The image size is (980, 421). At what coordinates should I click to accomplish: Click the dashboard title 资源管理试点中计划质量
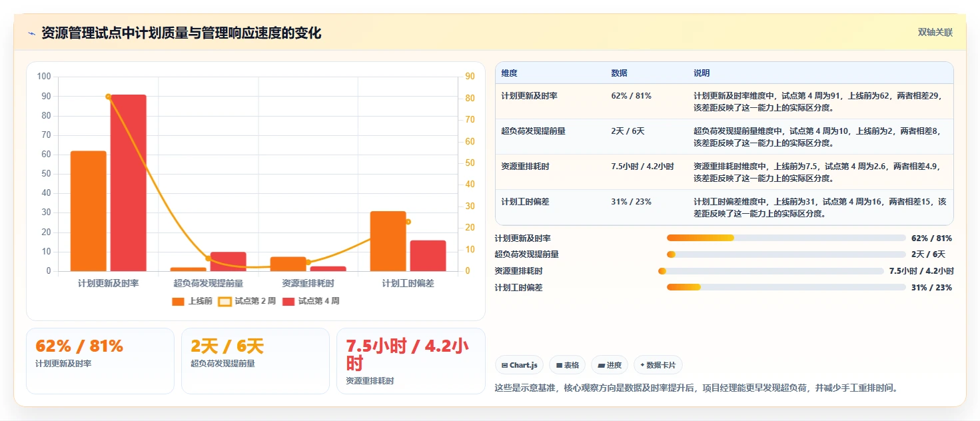click(181, 33)
